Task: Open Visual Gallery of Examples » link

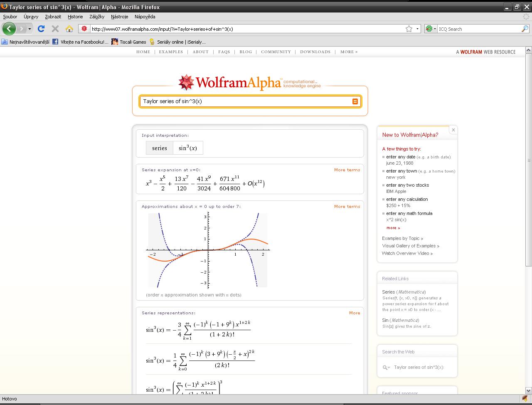Action: (x=411, y=246)
